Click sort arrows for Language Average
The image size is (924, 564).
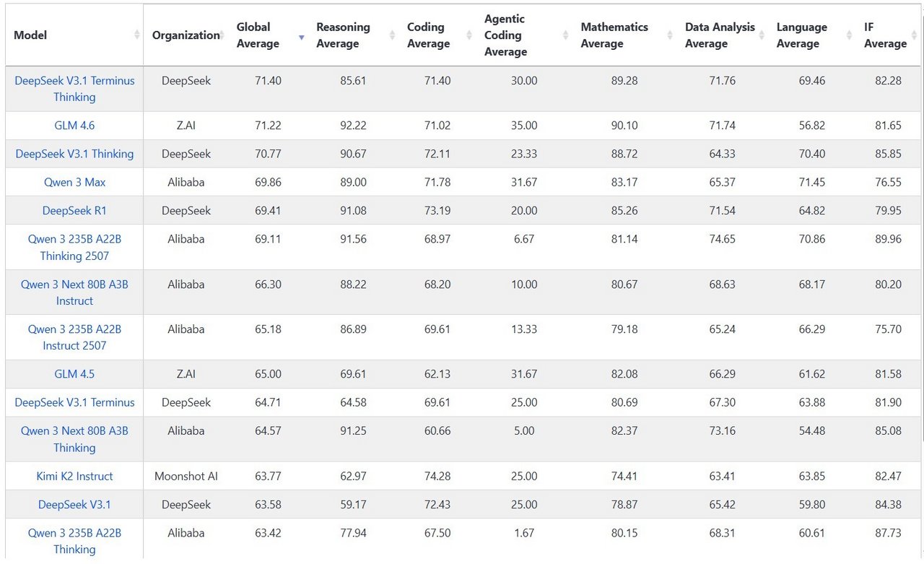coord(850,35)
